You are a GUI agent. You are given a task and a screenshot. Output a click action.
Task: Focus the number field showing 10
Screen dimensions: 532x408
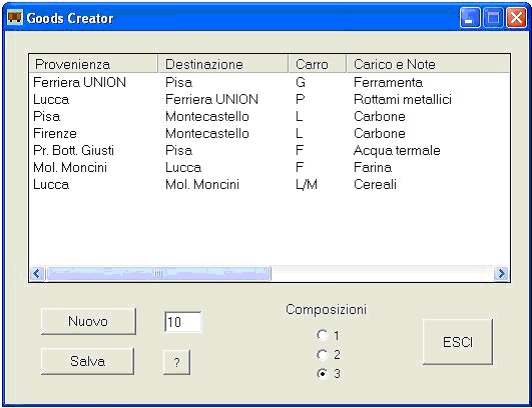click(x=183, y=322)
